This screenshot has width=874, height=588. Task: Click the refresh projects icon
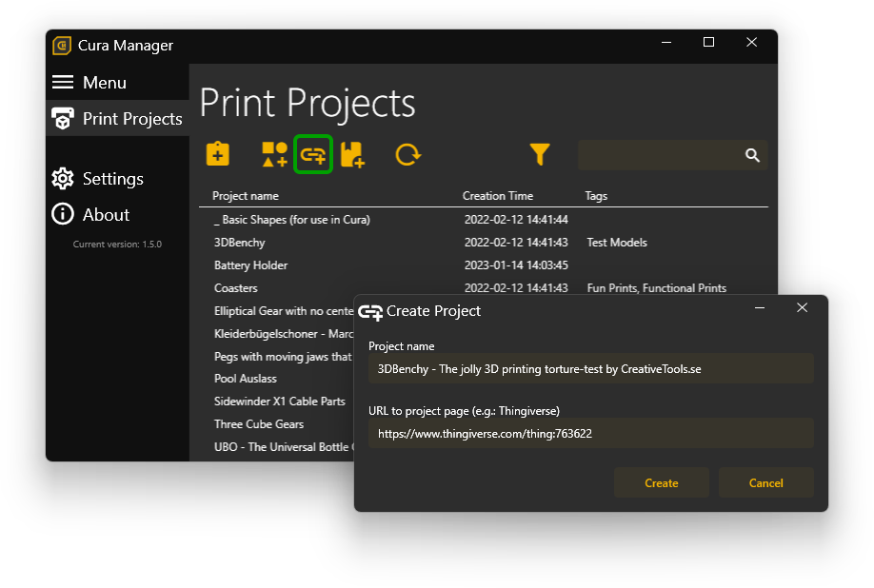pyautogui.click(x=408, y=154)
